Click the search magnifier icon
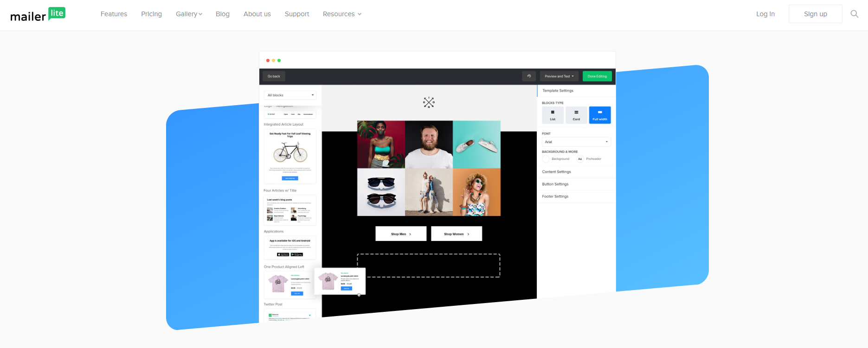 coord(854,14)
